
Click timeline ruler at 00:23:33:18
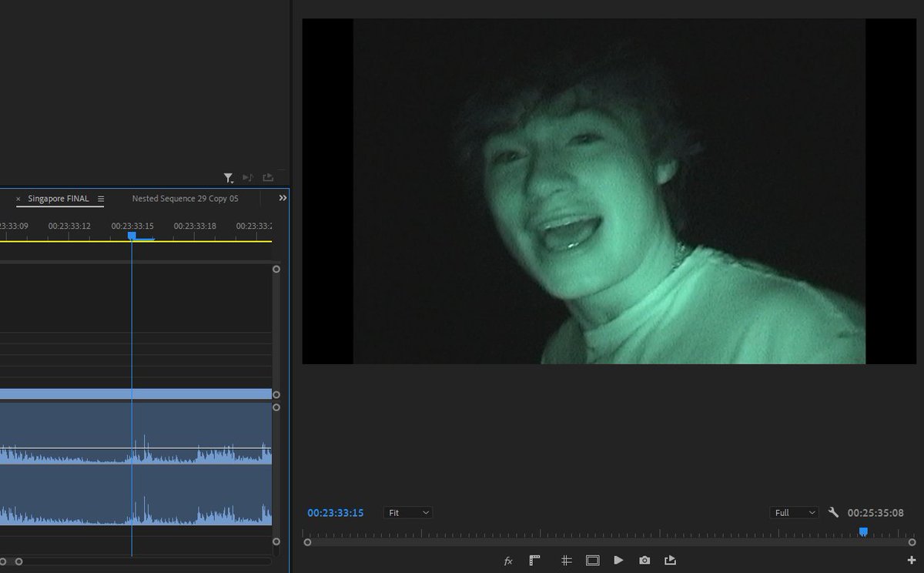coord(195,226)
